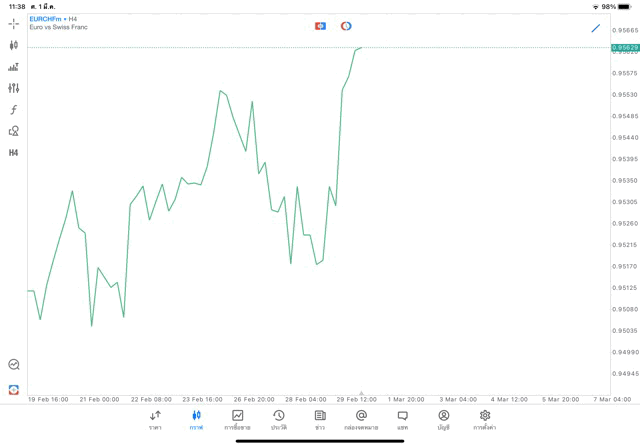640x447 pixels.
Task: Open the indicators function icon
Action: (13, 110)
